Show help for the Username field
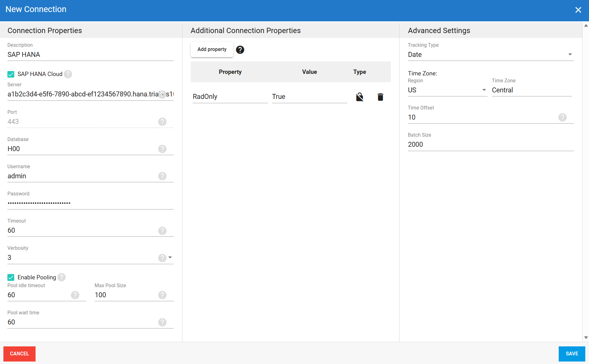 click(162, 176)
